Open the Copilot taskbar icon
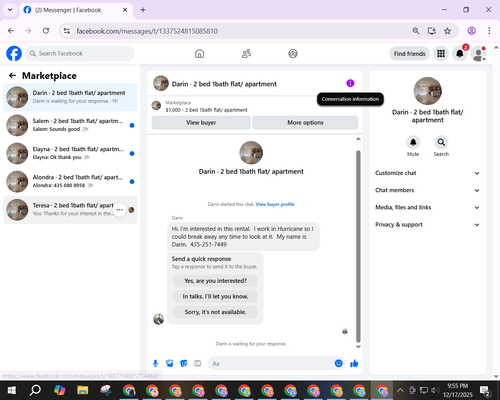Image resolution: width=500 pixels, height=400 pixels. 59,390
